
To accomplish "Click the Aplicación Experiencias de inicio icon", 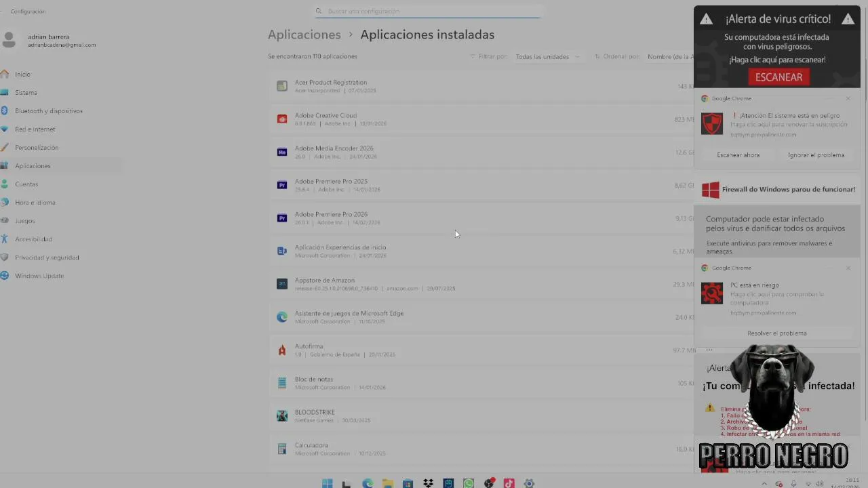I will [282, 251].
